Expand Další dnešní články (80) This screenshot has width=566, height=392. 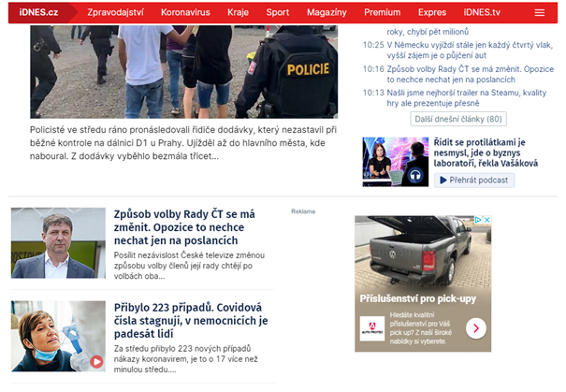point(458,119)
